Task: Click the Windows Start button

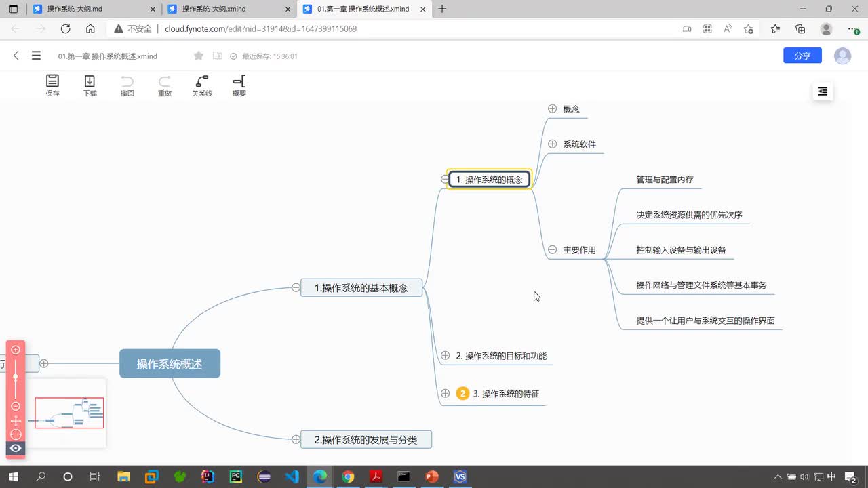Action: [13, 476]
